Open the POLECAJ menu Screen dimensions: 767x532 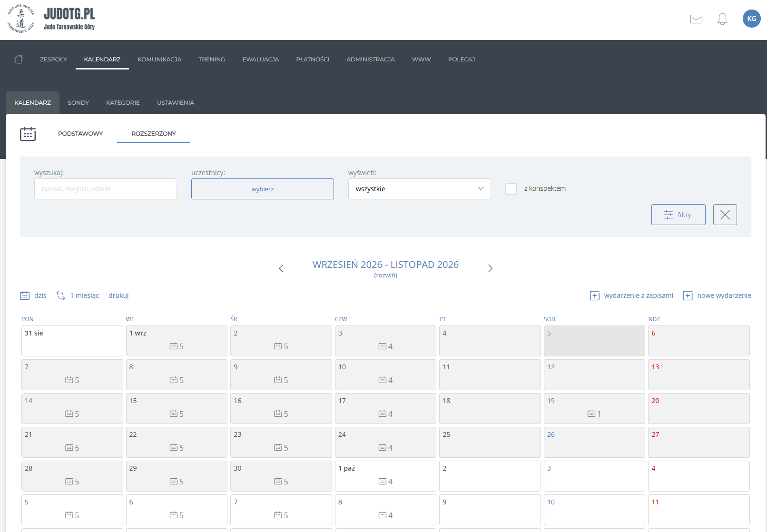462,59
